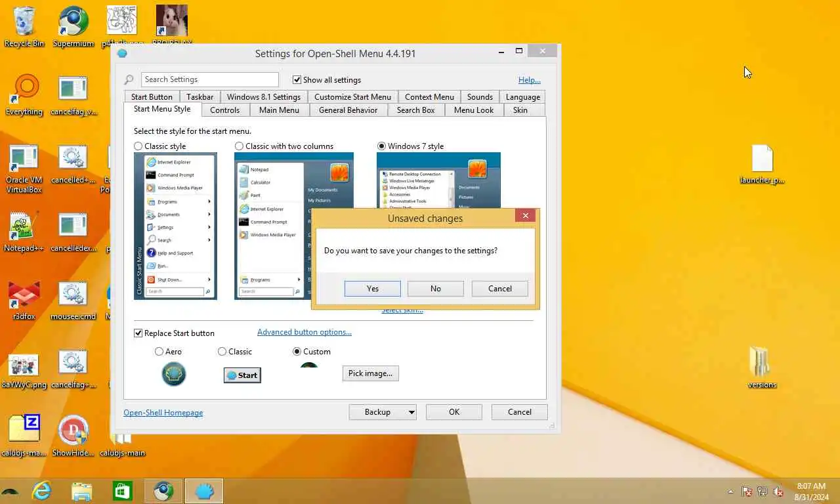The width and height of the screenshot is (840, 504).
Task: Open File Explorer from the taskbar
Action: 82,491
